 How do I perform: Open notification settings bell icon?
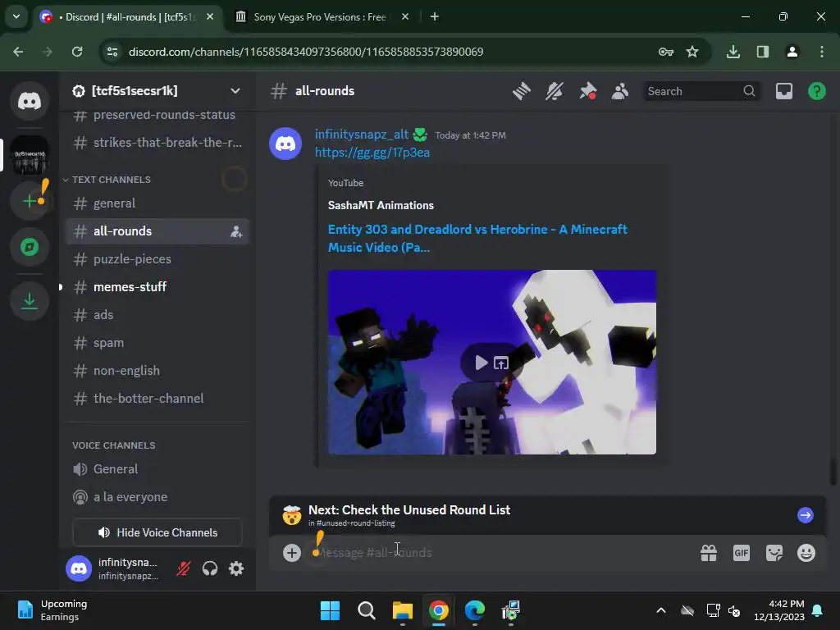[x=555, y=91]
